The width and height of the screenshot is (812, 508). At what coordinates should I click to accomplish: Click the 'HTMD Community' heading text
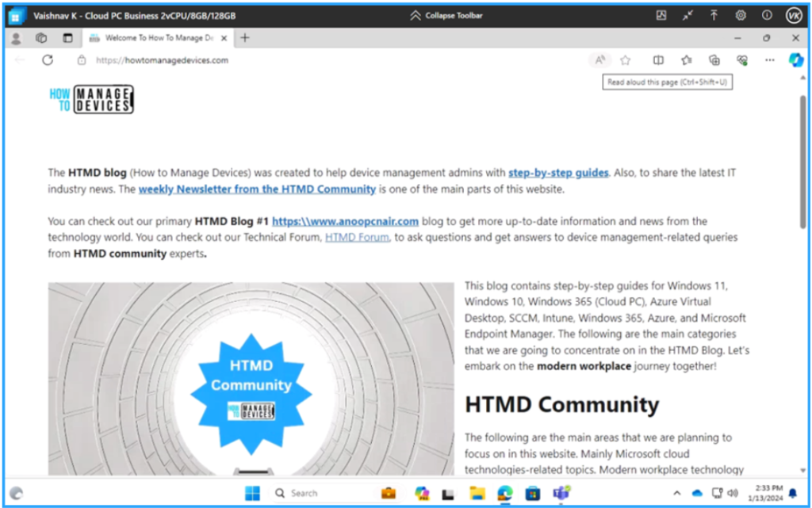(x=562, y=404)
